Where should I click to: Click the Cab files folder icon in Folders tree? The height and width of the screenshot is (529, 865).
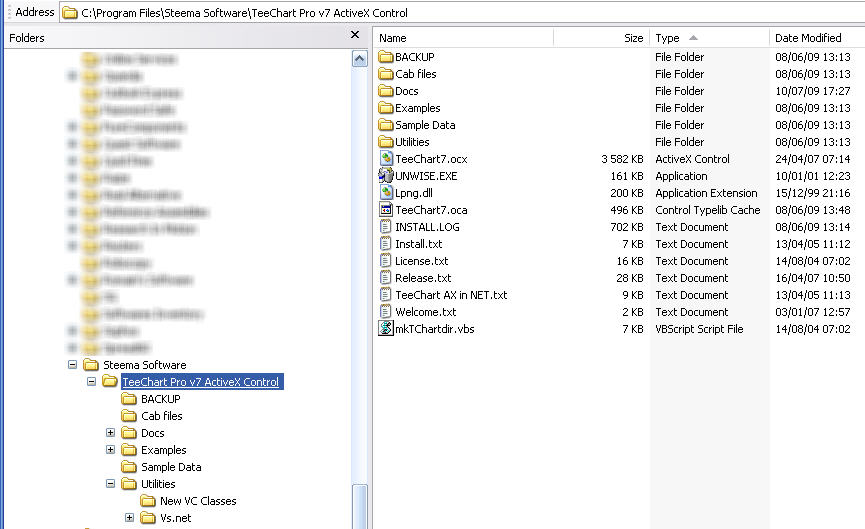click(129, 416)
